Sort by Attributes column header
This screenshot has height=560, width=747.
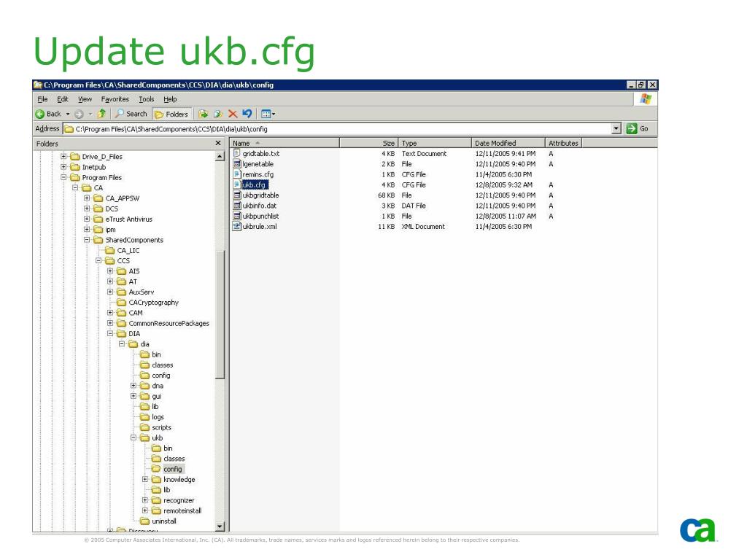563,143
